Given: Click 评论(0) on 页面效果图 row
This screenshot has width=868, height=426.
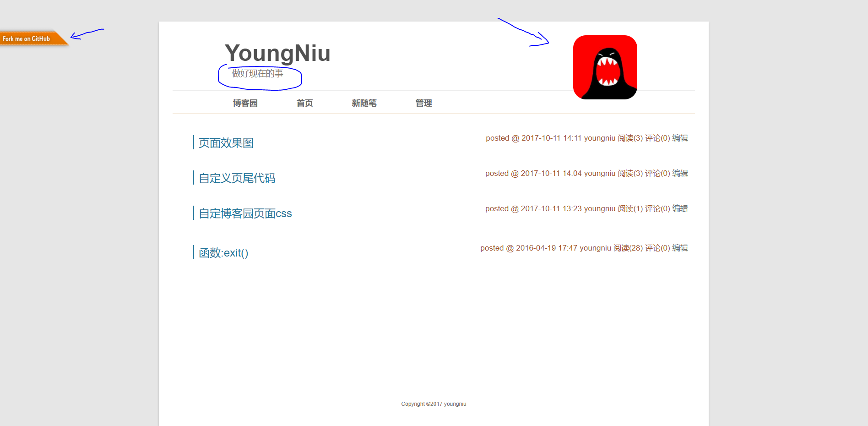Looking at the screenshot, I should pyautogui.click(x=657, y=138).
